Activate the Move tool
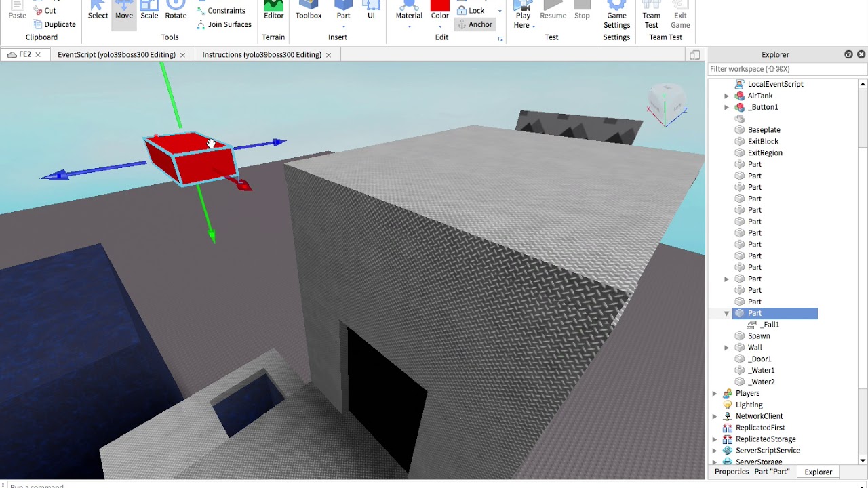This screenshot has height=488, width=868. click(x=124, y=11)
